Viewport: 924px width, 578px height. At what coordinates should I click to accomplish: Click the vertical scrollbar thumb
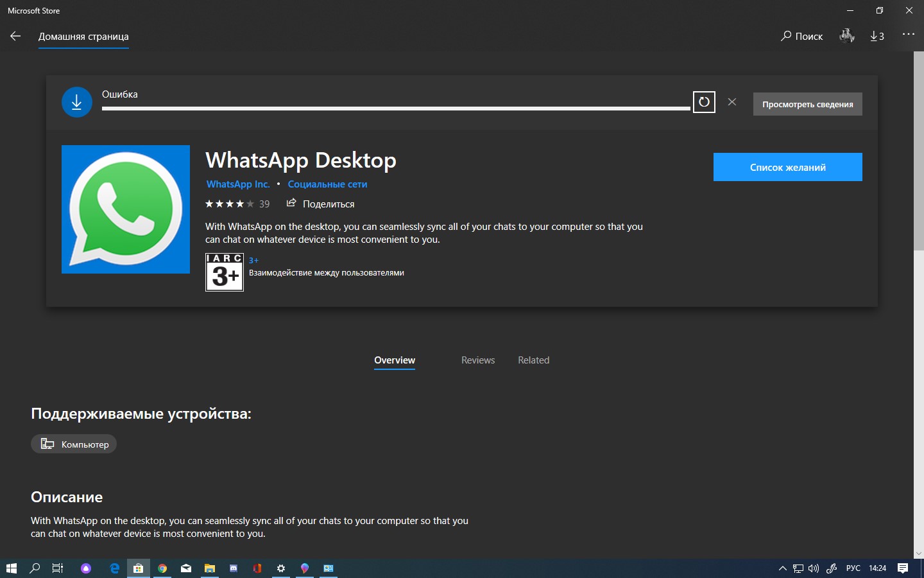pyautogui.click(x=919, y=151)
